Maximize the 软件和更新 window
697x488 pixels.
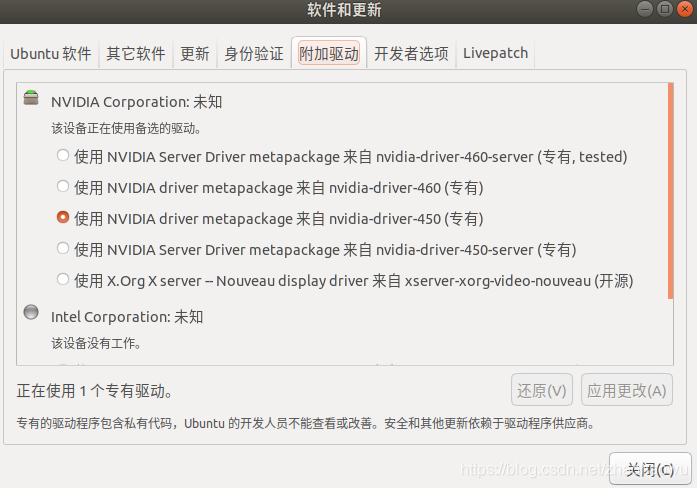(665, 9)
